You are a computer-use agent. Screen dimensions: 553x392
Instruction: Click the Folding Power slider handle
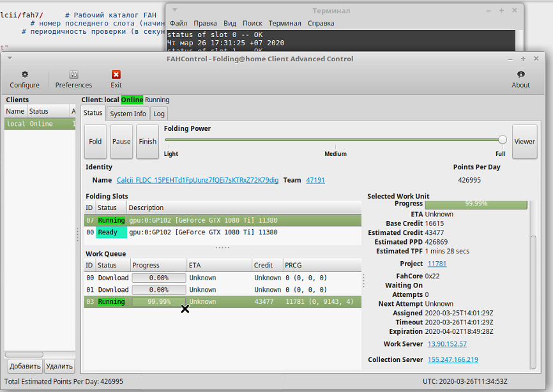(x=502, y=140)
